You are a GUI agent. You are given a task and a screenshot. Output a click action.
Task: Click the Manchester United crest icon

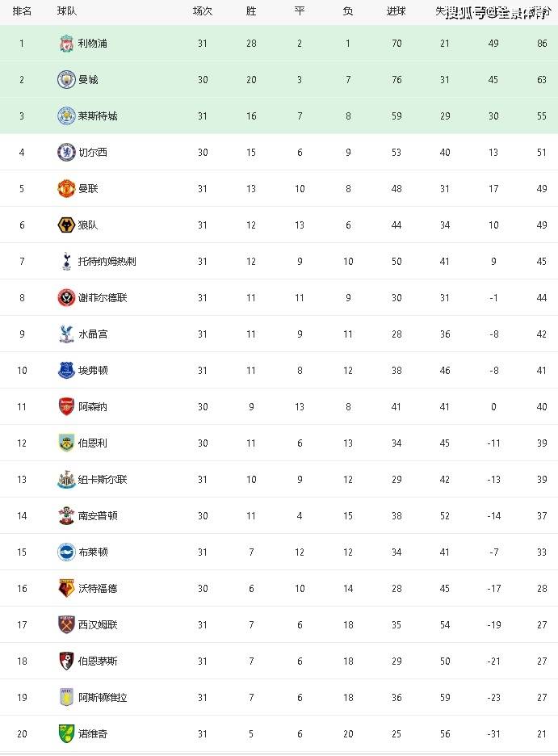click(66, 189)
